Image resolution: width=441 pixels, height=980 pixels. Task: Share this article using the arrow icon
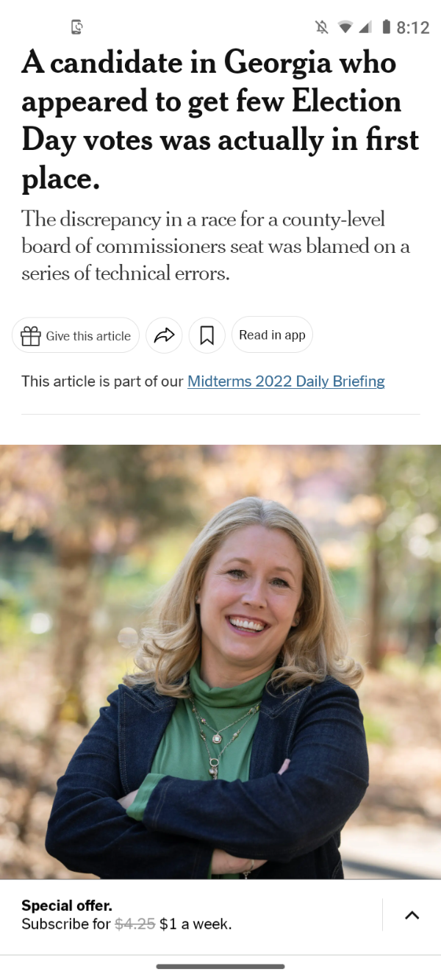coord(164,335)
